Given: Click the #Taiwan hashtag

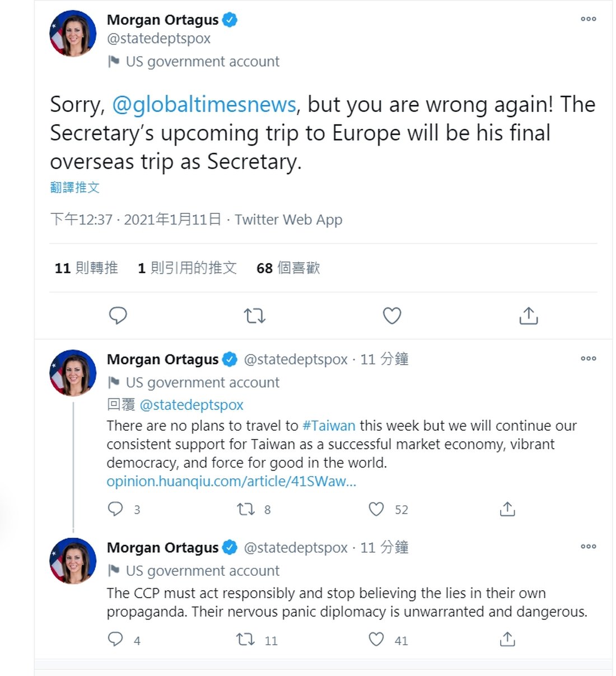Looking at the screenshot, I should pyautogui.click(x=329, y=426).
